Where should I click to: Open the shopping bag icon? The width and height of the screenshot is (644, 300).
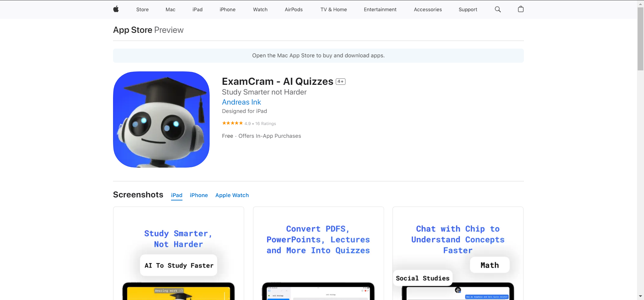pos(521,9)
